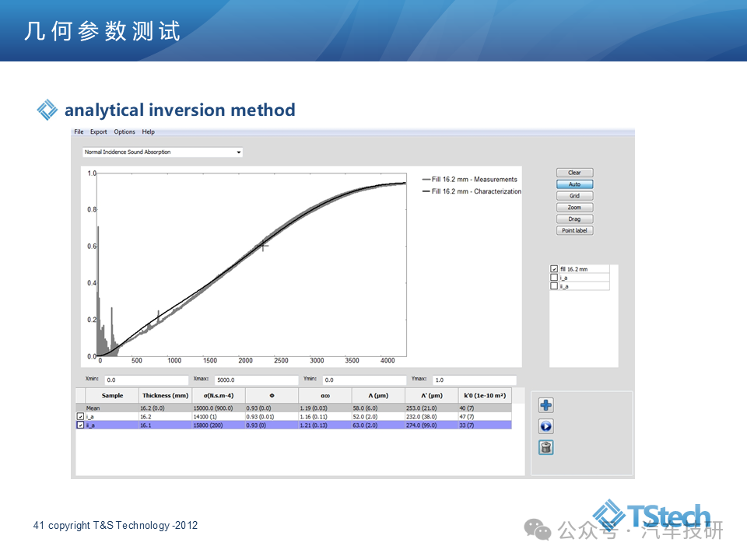Click the Φ column header
747x560 pixels.
click(x=272, y=396)
